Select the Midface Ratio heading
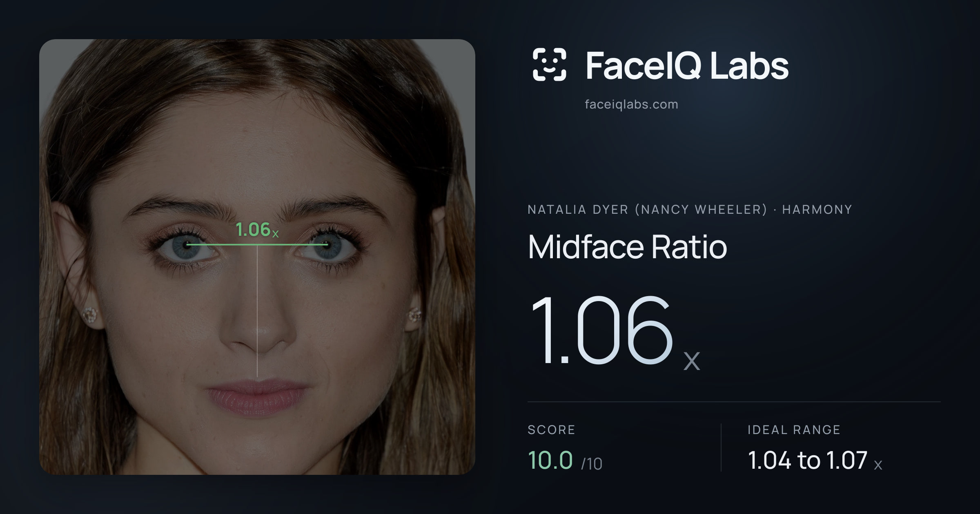Viewport: 980px width, 514px height. pyautogui.click(x=627, y=247)
